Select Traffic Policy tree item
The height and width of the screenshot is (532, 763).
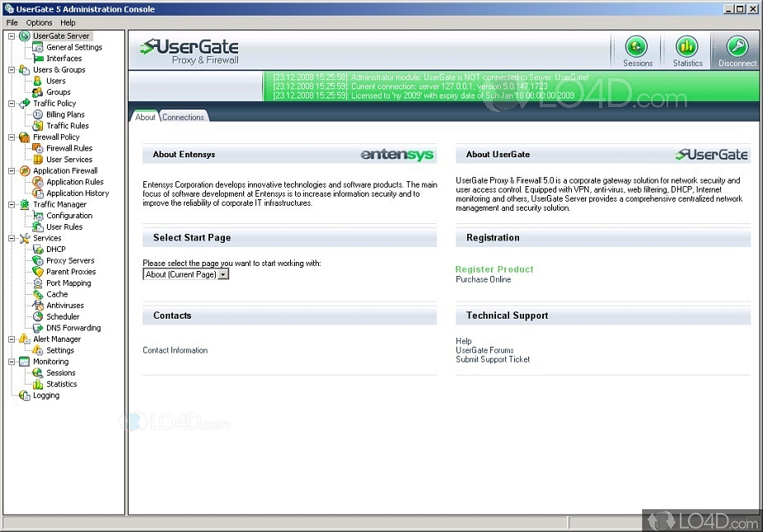click(54, 103)
